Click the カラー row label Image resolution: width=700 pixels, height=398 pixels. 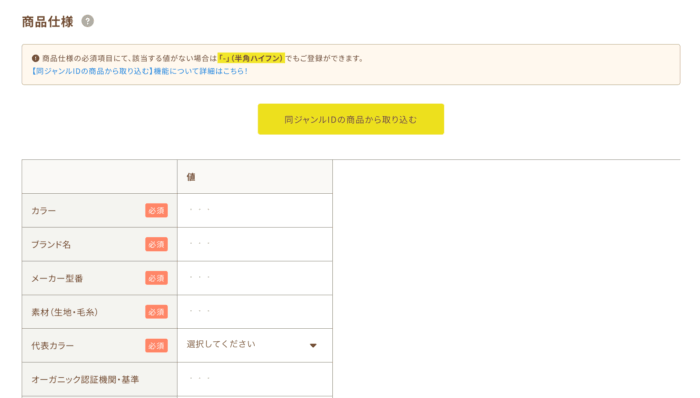(x=43, y=211)
